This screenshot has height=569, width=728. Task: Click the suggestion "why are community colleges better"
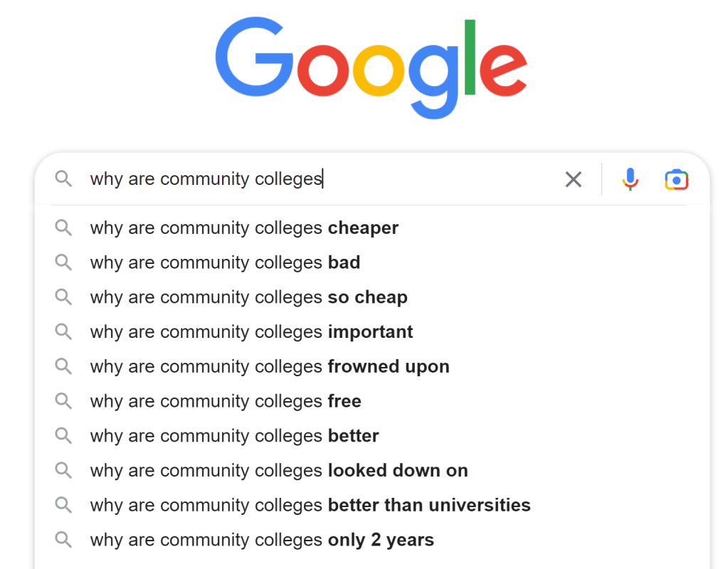pyautogui.click(x=234, y=436)
